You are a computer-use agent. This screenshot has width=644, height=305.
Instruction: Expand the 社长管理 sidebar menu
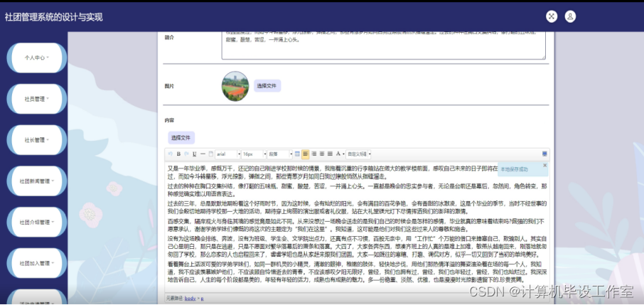click(x=37, y=140)
